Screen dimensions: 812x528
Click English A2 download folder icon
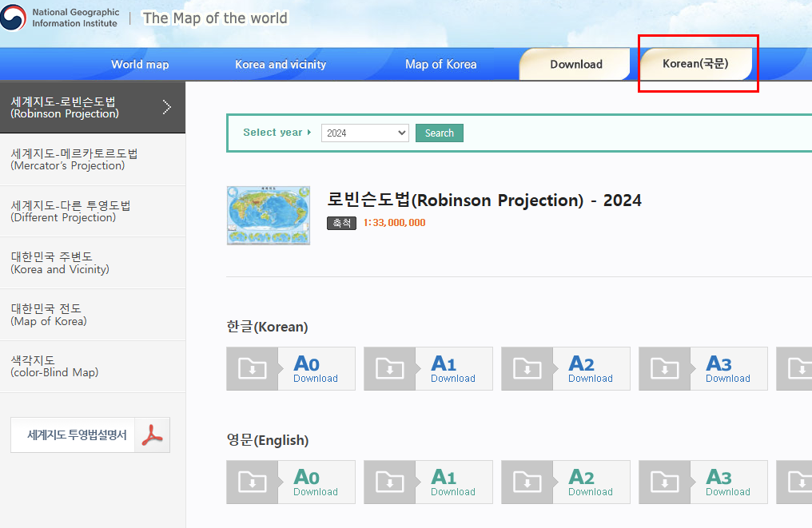(527, 482)
